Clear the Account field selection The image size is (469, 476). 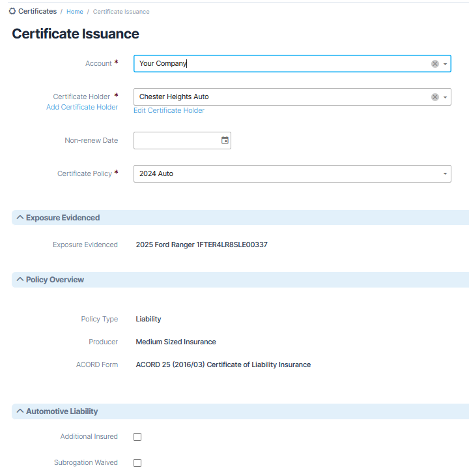pyautogui.click(x=434, y=64)
